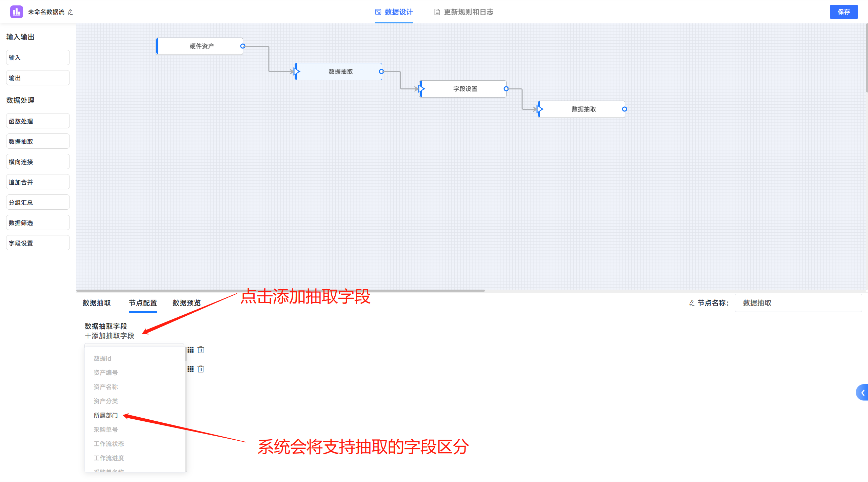This screenshot has height=482, width=868.
Task: Select 横向连接 component
Action: pyautogui.click(x=38, y=162)
